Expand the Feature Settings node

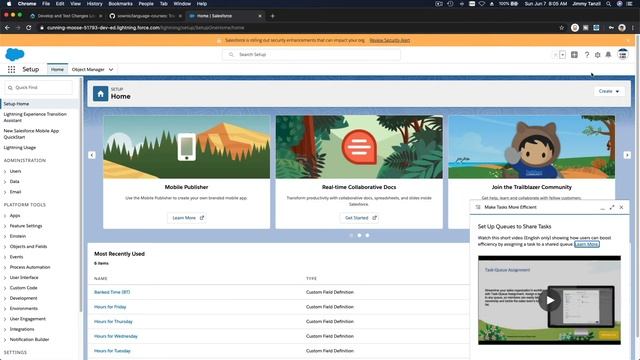point(5,226)
